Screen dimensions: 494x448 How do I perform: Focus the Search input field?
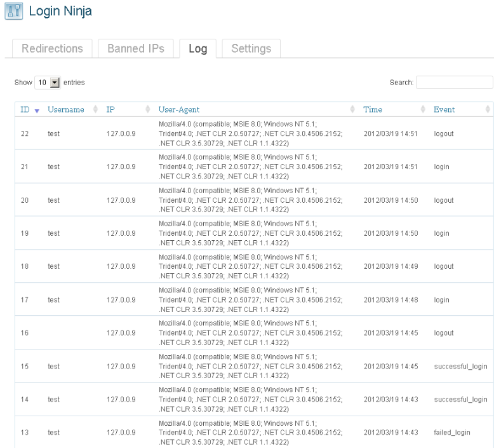pyautogui.click(x=454, y=82)
